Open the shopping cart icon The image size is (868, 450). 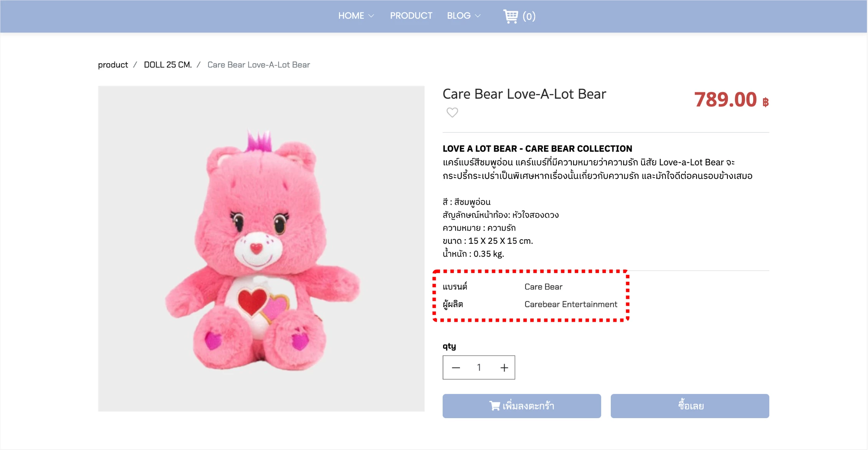click(x=511, y=16)
